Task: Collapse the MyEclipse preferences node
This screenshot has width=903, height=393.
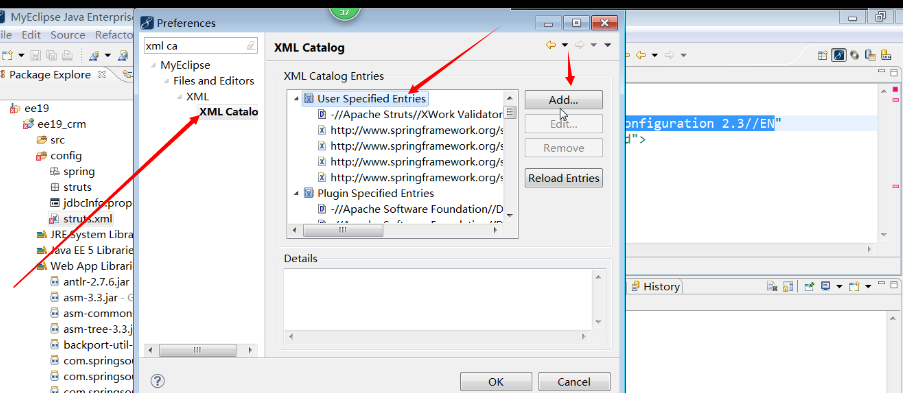Action: (153, 65)
